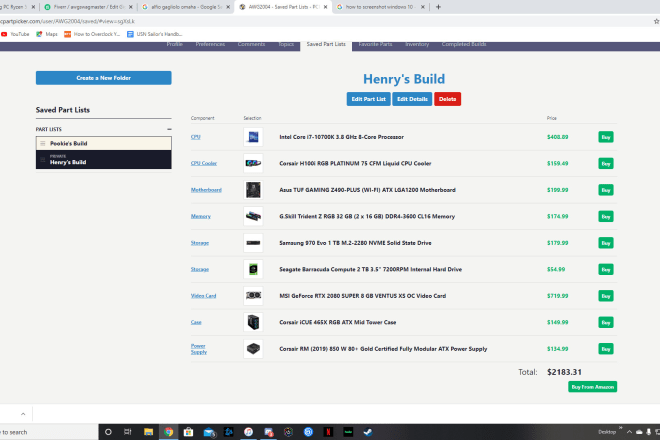Buy the Intel Core i7-10700K processor
660x440 pixels.
click(606, 137)
